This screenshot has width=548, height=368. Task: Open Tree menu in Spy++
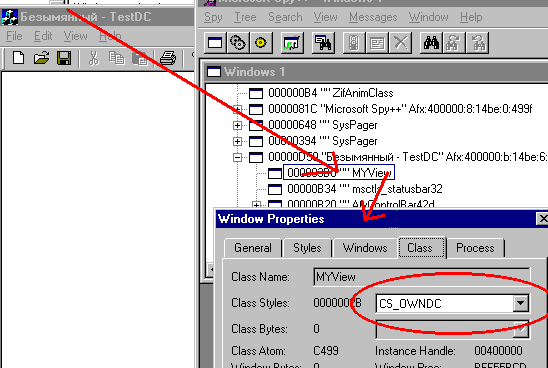tap(245, 17)
